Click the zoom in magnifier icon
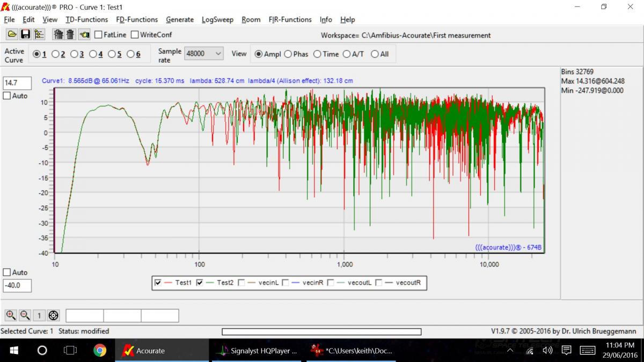Image resolution: width=644 pixels, height=362 pixels. point(11,315)
